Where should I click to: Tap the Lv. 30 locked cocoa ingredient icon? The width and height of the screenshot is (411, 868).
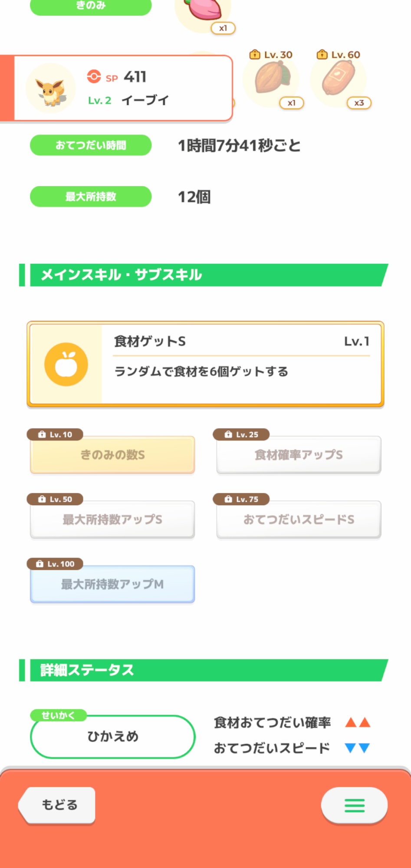tap(272, 79)
